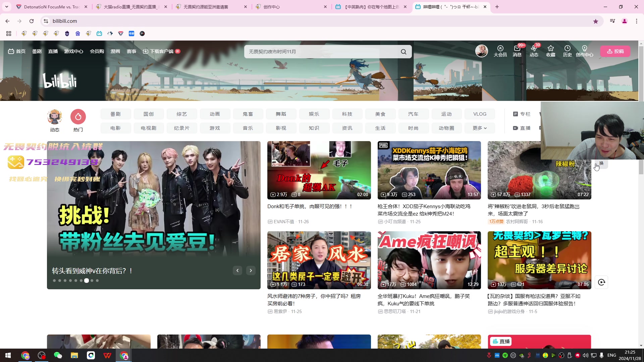Viewport: 644px width, 362px height.
Task: Open 番剧 in top navigation bar
Action: 37,51
